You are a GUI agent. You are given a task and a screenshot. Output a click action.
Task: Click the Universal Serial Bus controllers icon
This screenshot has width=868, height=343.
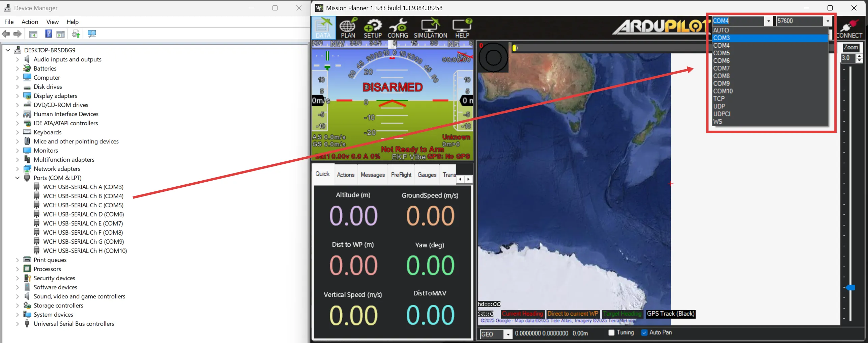coord(27,323)
